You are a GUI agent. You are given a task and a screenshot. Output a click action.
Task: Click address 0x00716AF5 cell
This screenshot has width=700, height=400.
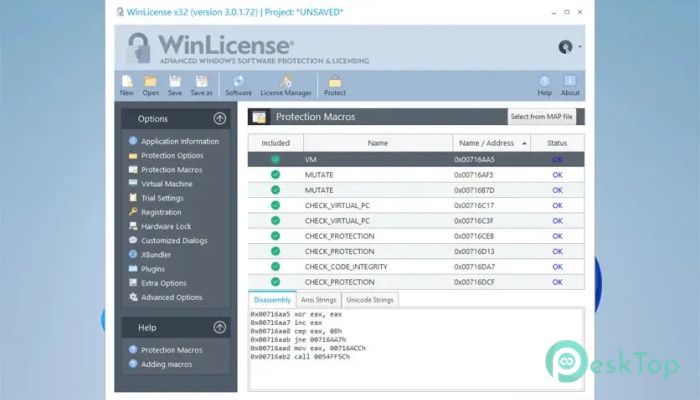coord(474,175)
